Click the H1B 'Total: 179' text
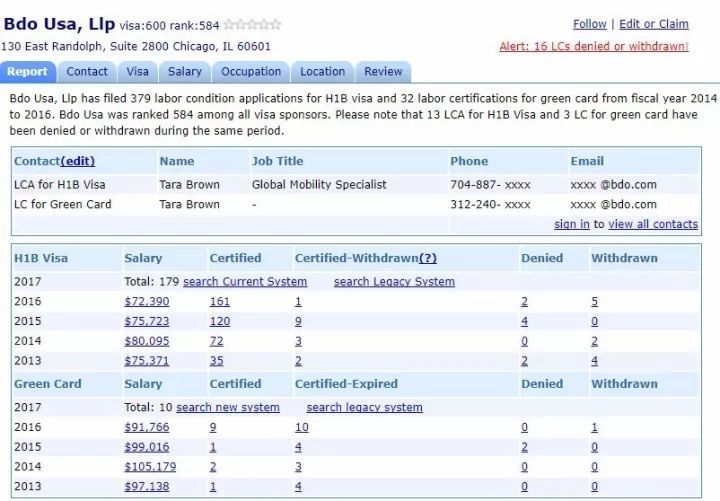Viewport: 720px width, 501px height. pos(152,281)
